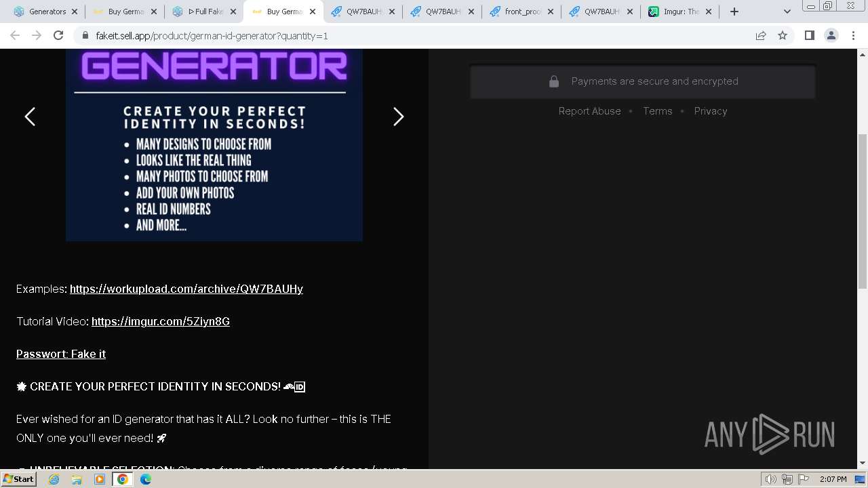Click the Report Abuse link
This screenshot has width=868, height=488.
coord(589,111)
